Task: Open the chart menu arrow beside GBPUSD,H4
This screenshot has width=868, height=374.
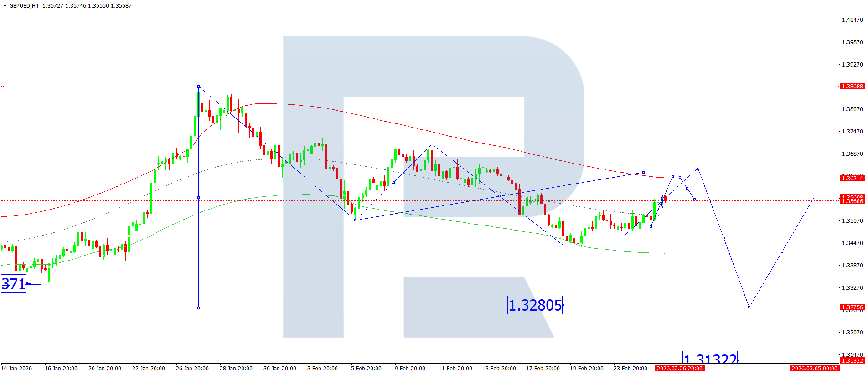Action: point(5,6)
